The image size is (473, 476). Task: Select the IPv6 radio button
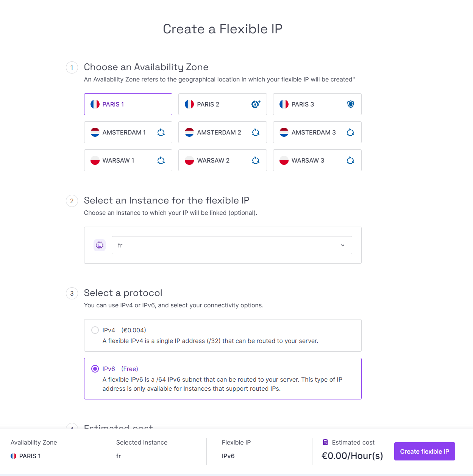95,369
